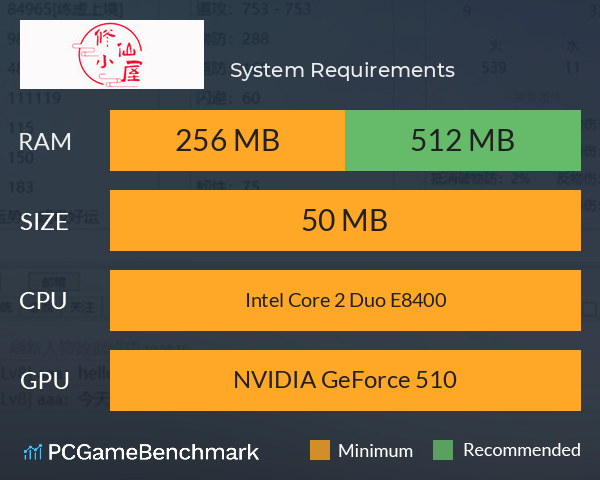Click the 50 MB size bar
Image resolution: width=600 pixels, height=480 pixels.
click(x=345, y=220)
